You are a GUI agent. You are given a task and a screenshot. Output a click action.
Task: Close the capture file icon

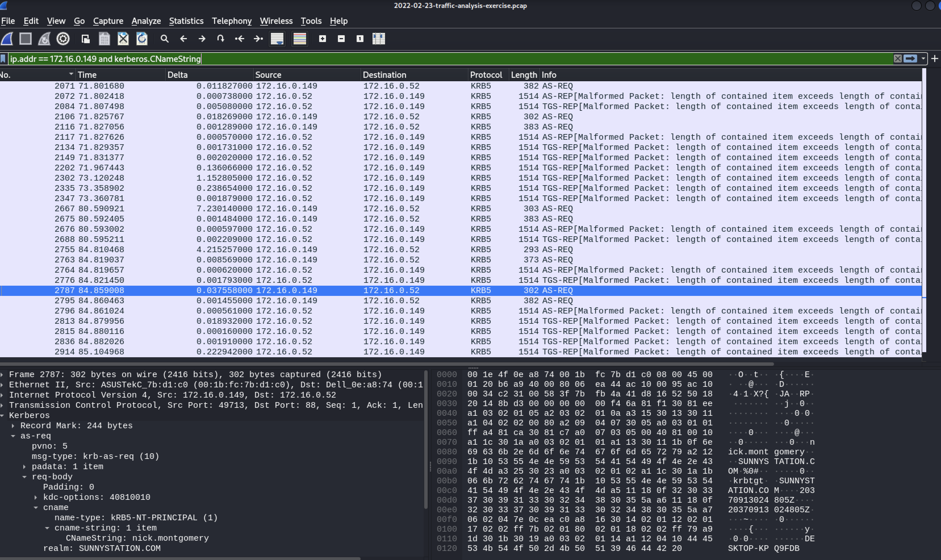[x=123, y=39]
